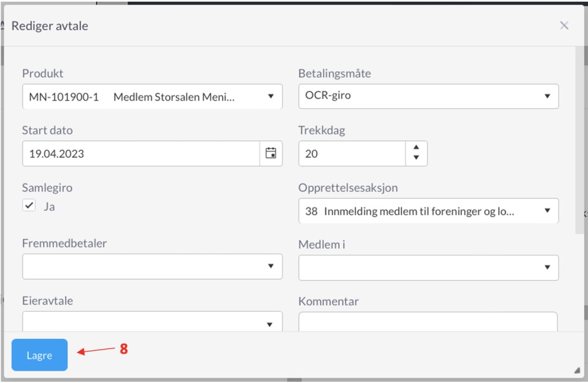Click the Betalingsmåte dropdown arrow icon

[547, 96]
